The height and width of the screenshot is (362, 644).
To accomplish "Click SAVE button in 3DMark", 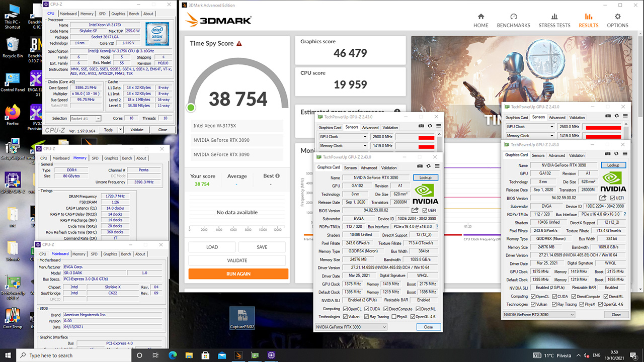I will (262, 247).
